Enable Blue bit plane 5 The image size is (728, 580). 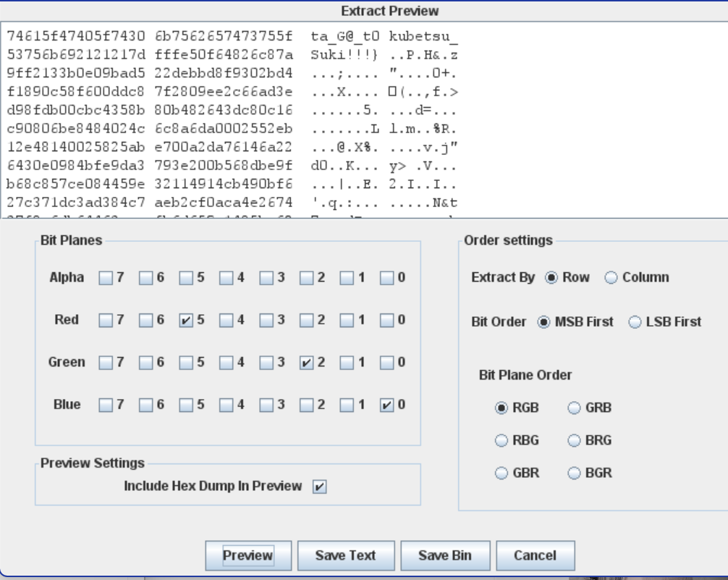pos(186,405)
